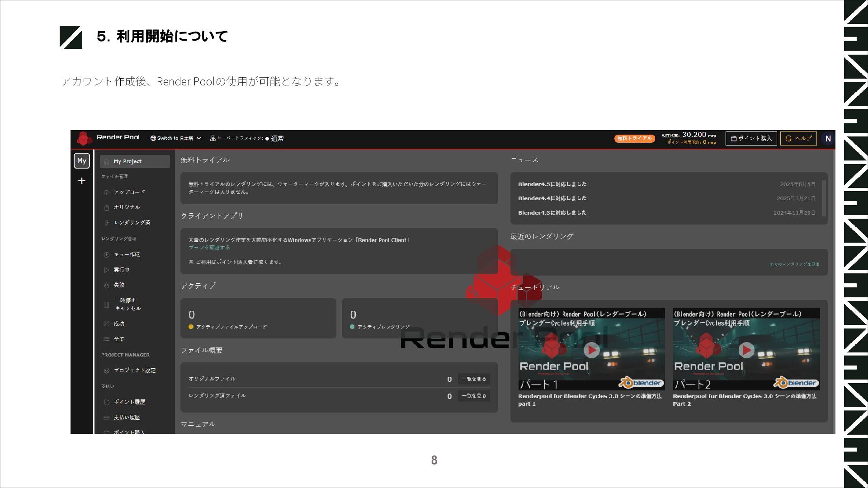
Task: Open ポイント履歴 point history
Action: 129,402
